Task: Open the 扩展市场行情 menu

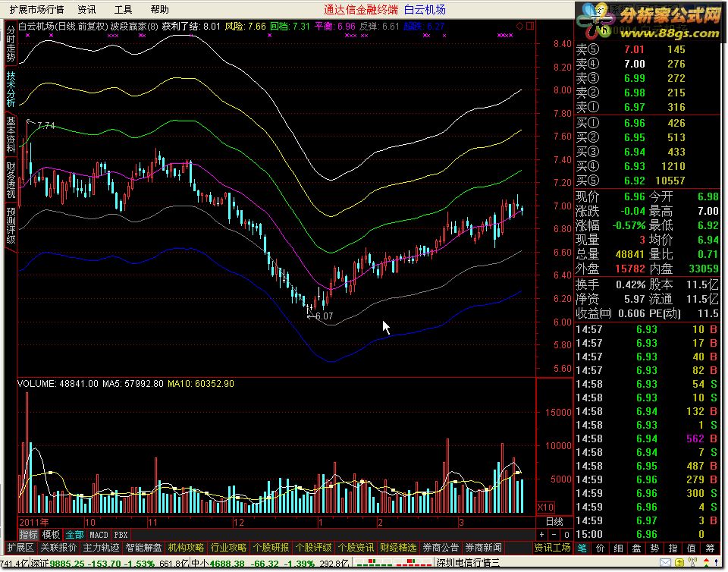Action: [36, 9]
